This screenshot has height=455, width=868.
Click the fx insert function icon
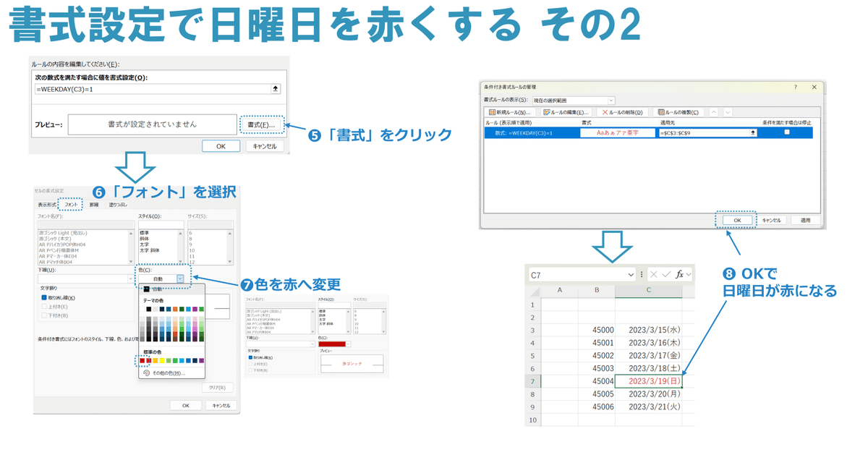pyautogui.click(x=679, y=274)
